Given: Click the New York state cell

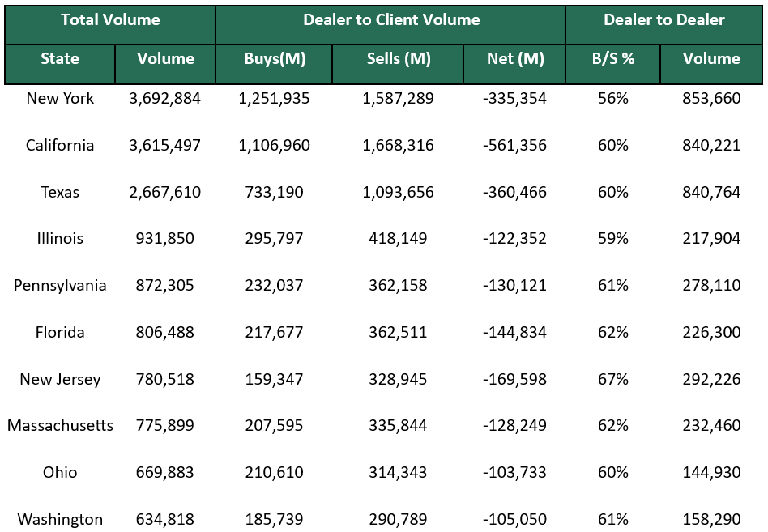Looking at the screenshot, I should 60,99.
